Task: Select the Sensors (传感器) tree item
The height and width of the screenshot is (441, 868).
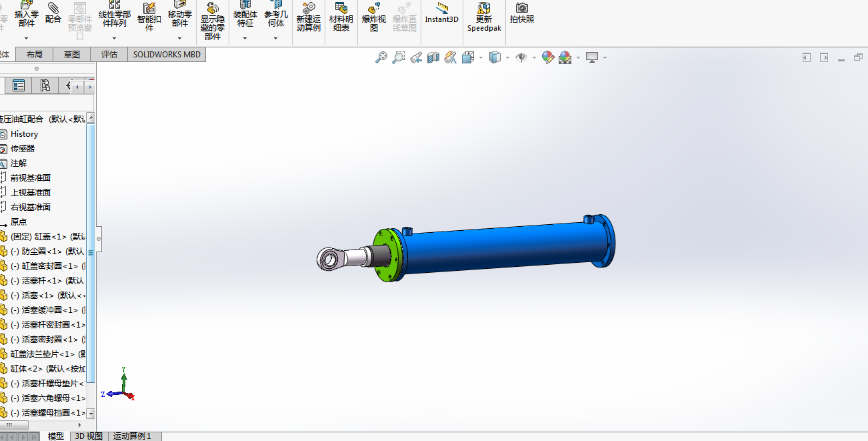Action: [18, 149]
